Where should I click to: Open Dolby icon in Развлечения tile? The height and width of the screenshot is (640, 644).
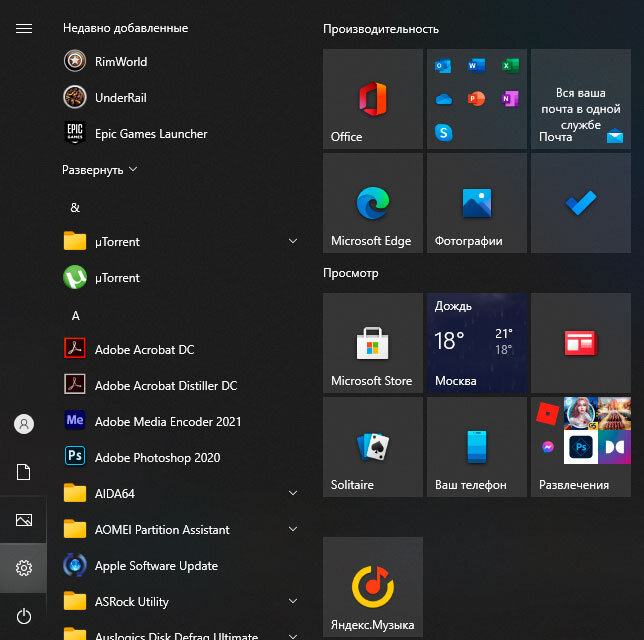pos(614,447)
